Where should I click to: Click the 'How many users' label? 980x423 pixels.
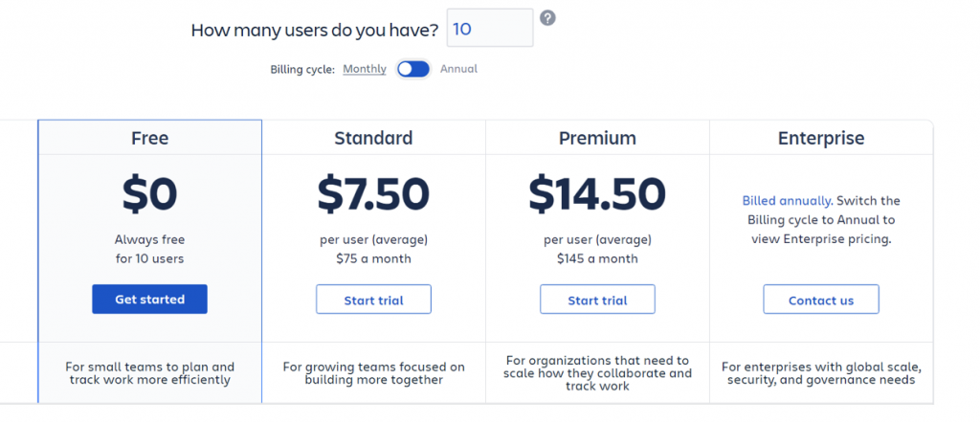coord(315,30)
